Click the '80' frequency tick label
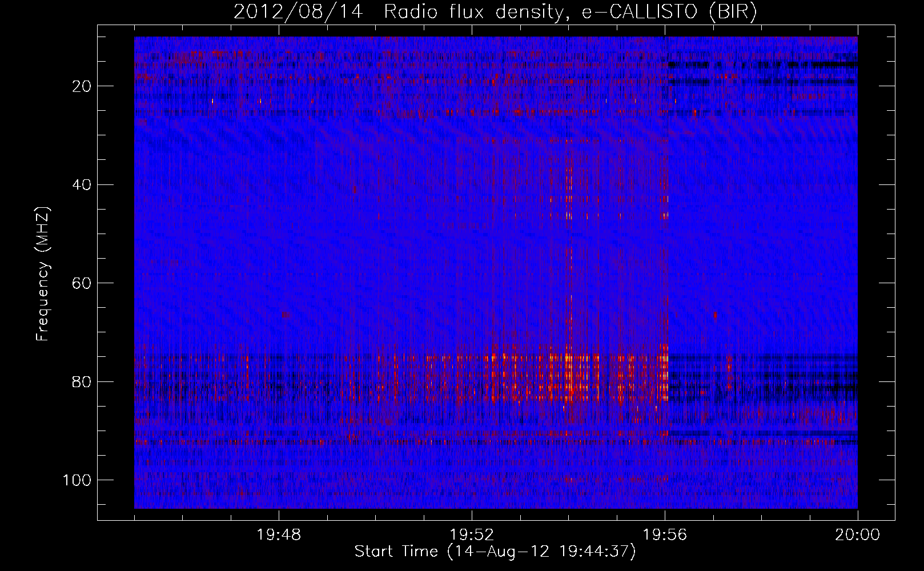The height and width of the screenshot is (571, 924). click(81, 381)
